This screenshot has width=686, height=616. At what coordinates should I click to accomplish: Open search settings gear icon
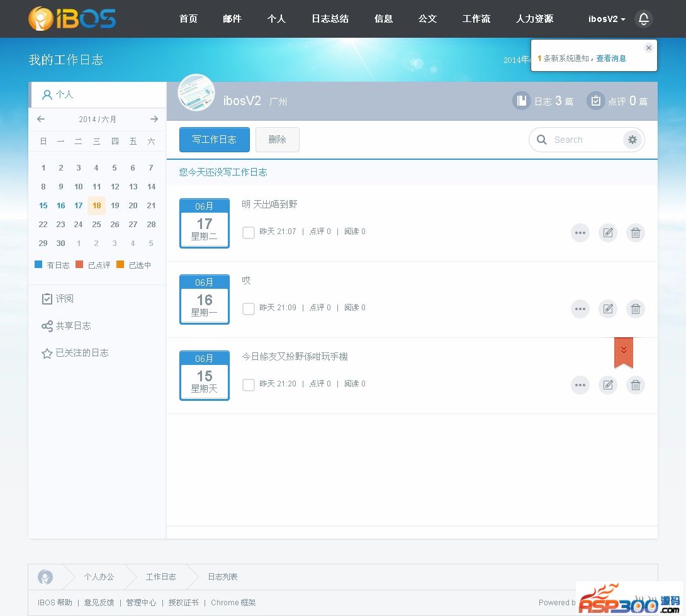tap(632, 140)
